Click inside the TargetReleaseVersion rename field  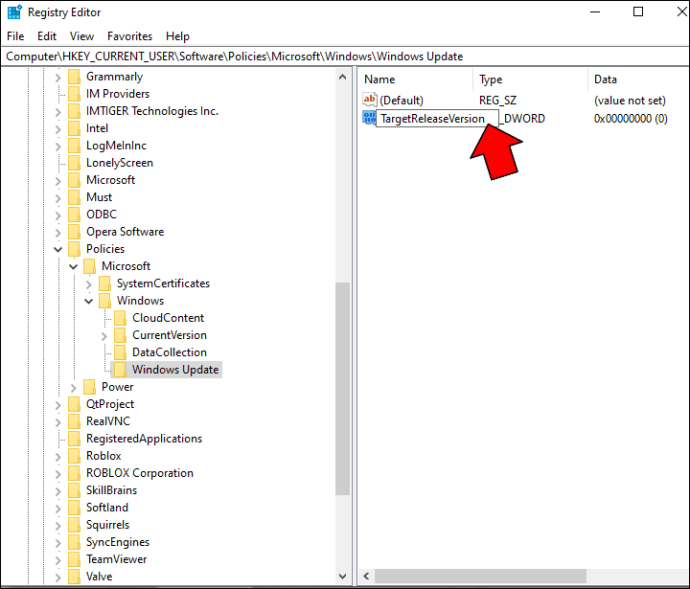click(x=437, y=119)
